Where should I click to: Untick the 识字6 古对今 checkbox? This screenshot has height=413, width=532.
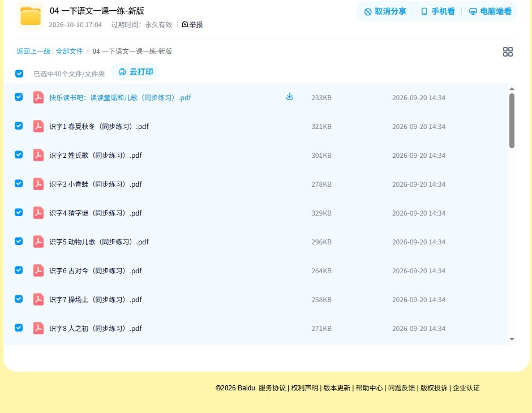click(x=19, y=270)
